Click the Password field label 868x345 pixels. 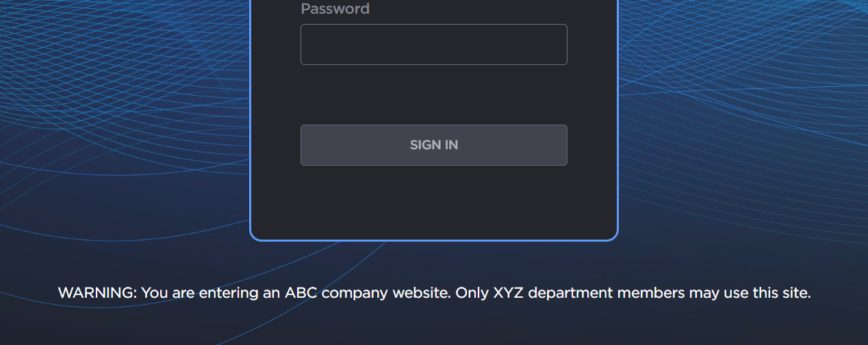click(335, 9)
